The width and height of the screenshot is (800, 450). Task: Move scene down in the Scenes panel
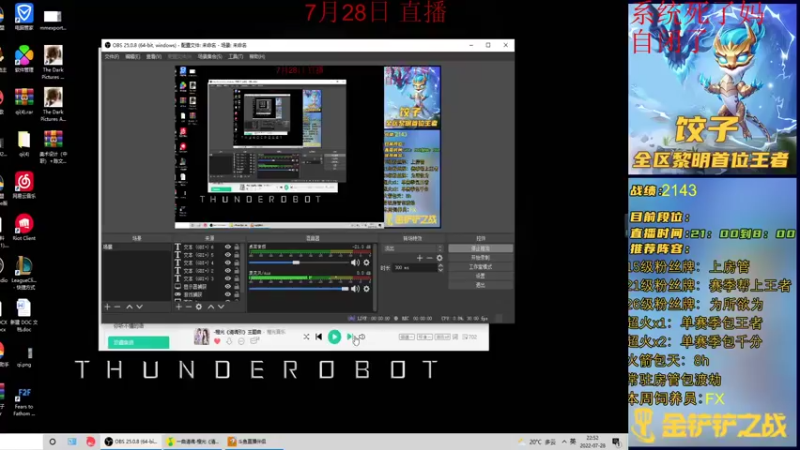coord(139,307)
